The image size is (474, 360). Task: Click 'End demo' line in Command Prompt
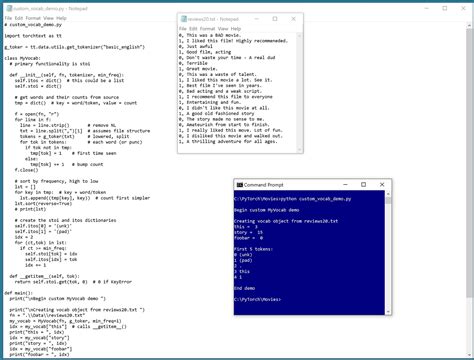pyautogui.click(x=245, y=288)
